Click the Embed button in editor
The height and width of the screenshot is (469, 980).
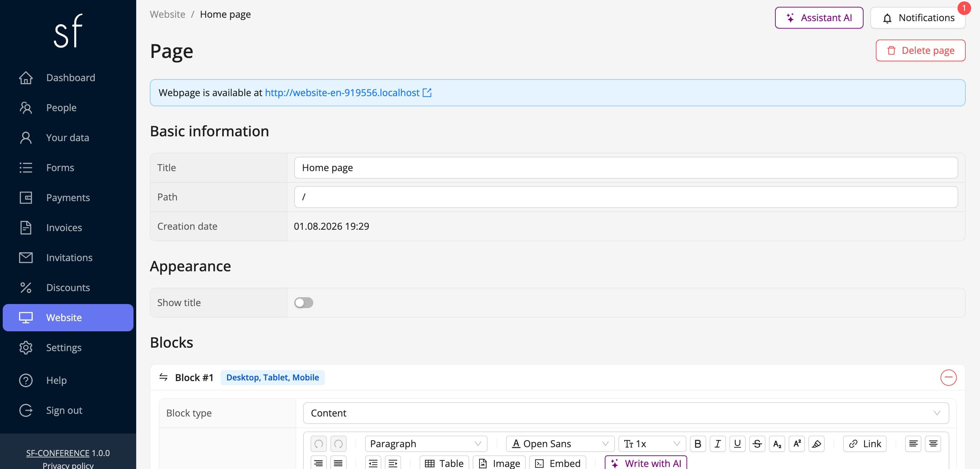(x=557, y=463)
